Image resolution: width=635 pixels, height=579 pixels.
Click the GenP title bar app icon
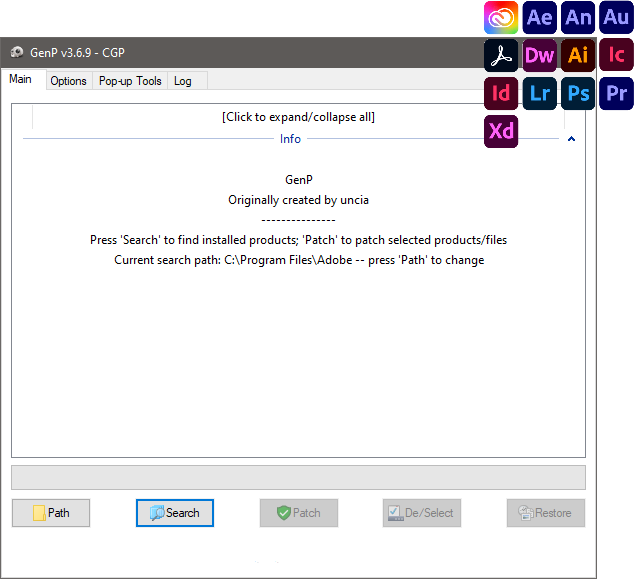17,53
